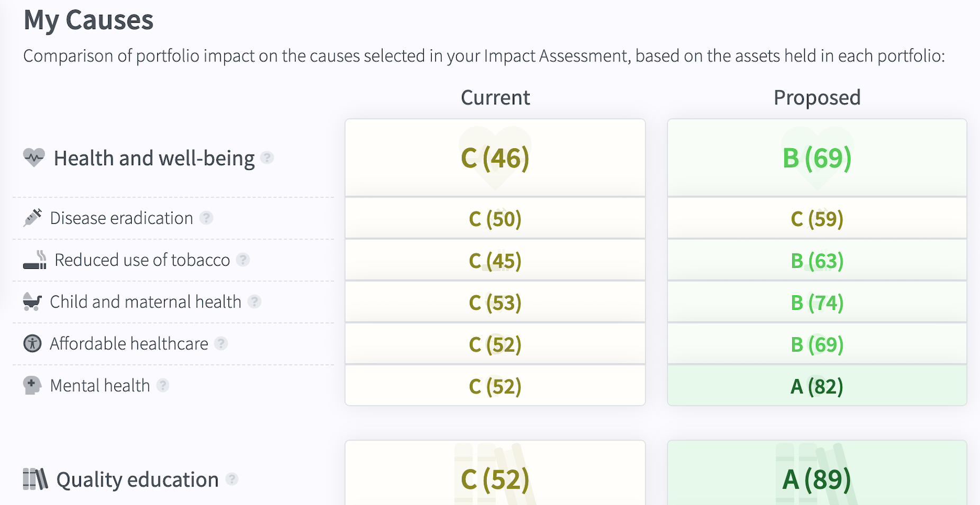Open help tooltip beside Mental health
980x505 pixels.
pyautogui.click(x=163, y=385)
